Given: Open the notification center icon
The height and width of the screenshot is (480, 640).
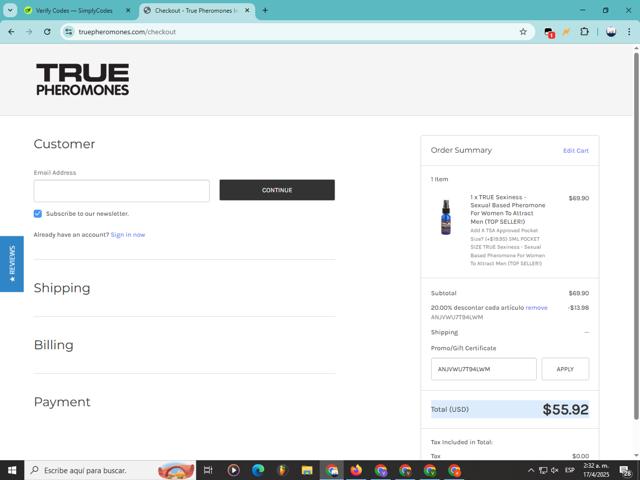Looking at the screenshot, I should point(625,471).
